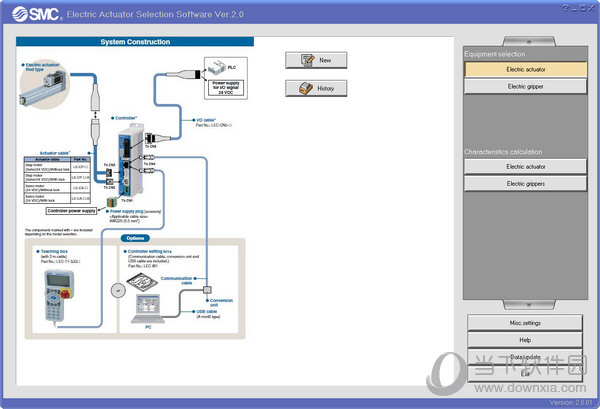This screenshot has width=600, height=409.
Task: Click the System Construction header bar
Action: click(135, 42)
